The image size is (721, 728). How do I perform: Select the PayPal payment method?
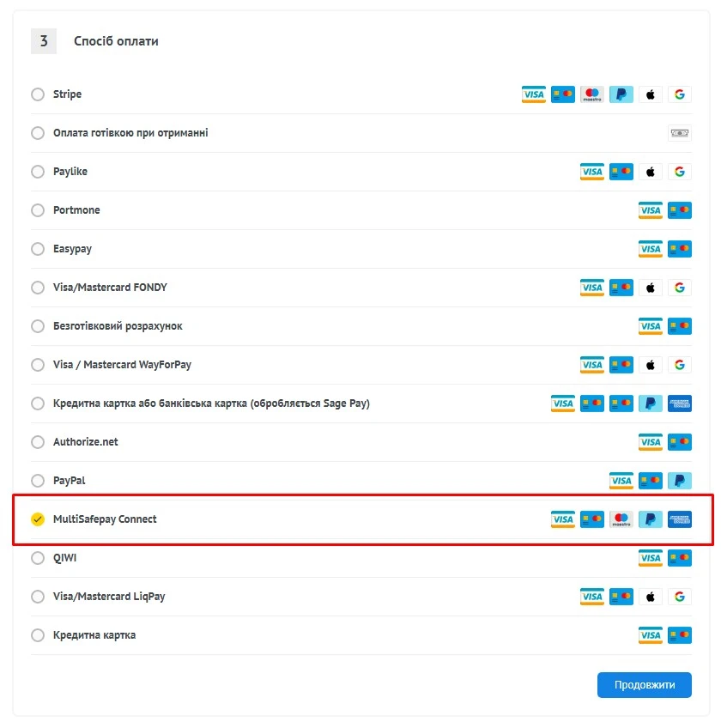coord(38,481)
